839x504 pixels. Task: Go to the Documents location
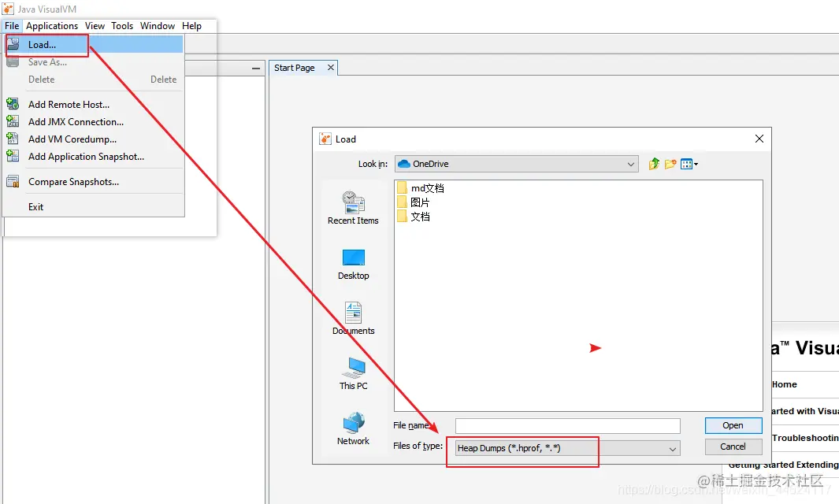pos(353,319)
